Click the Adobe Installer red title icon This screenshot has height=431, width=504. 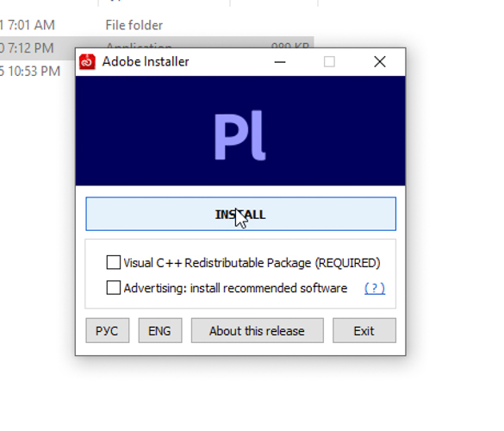(x=87, y=62)
